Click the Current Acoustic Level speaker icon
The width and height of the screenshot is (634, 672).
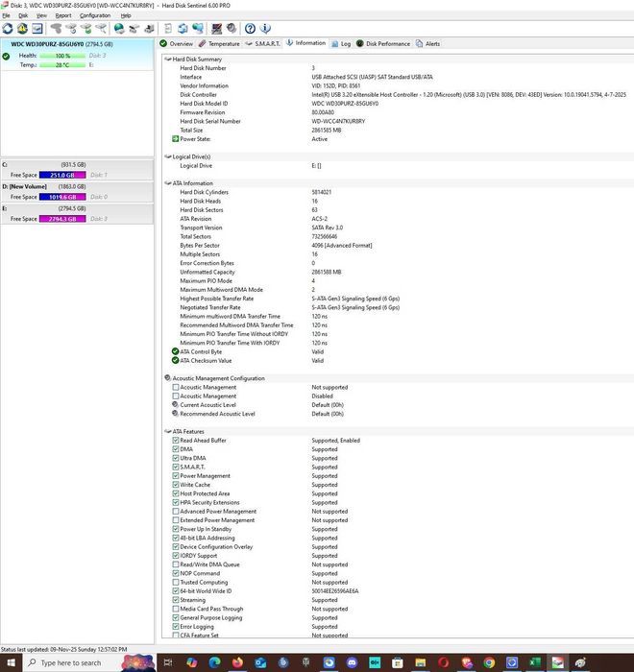[x=175, y=404]
